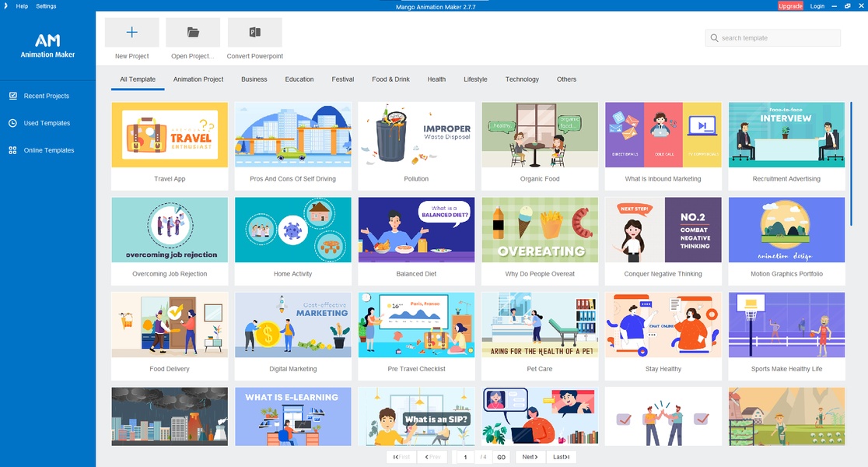Go to the Next page of templates
This screenshot has width=868, height=467.
[x=530, y=457]
